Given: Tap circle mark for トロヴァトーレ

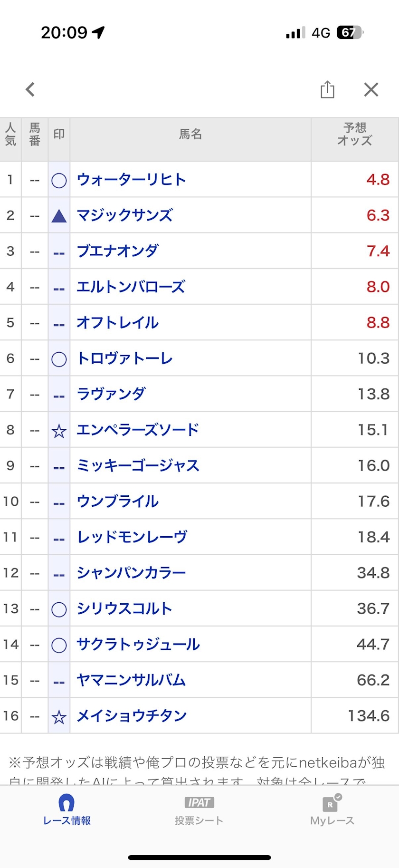Looking at the screenshot, I should [59, 359].
